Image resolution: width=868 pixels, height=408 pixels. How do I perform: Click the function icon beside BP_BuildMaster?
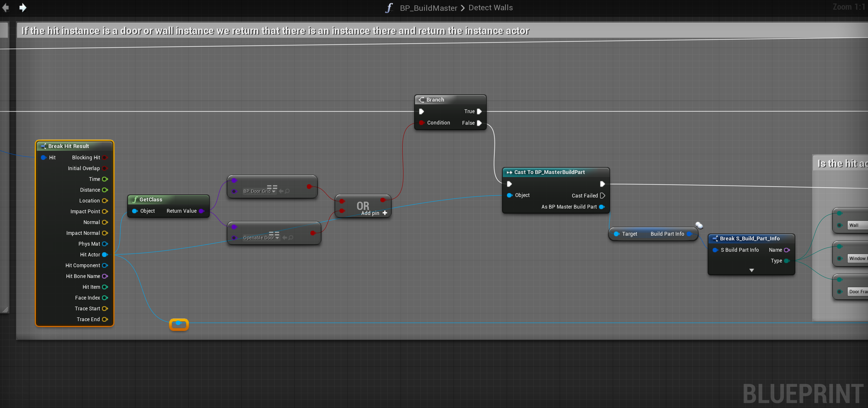[389, 8]
